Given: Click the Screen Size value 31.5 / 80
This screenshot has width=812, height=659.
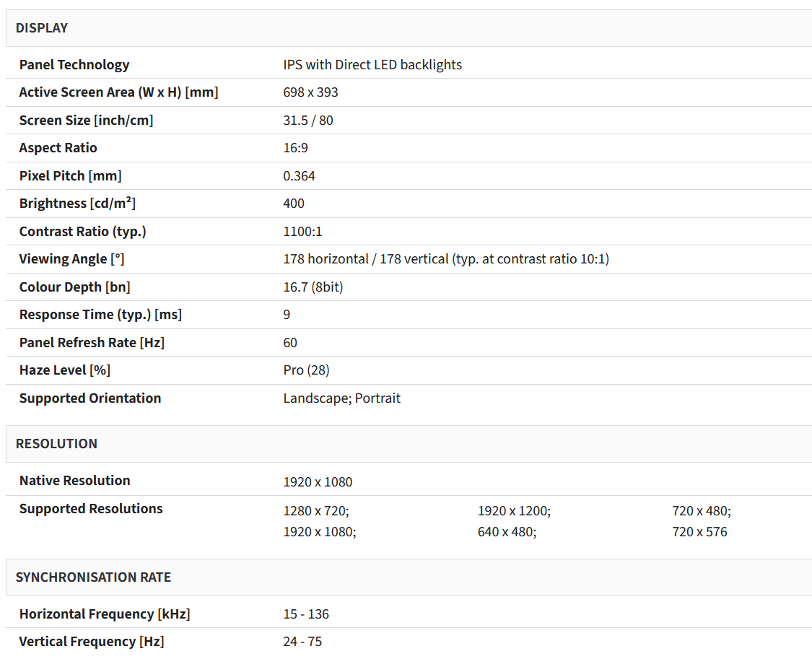Looking at the screenshot, I should [x=308, y=121].
